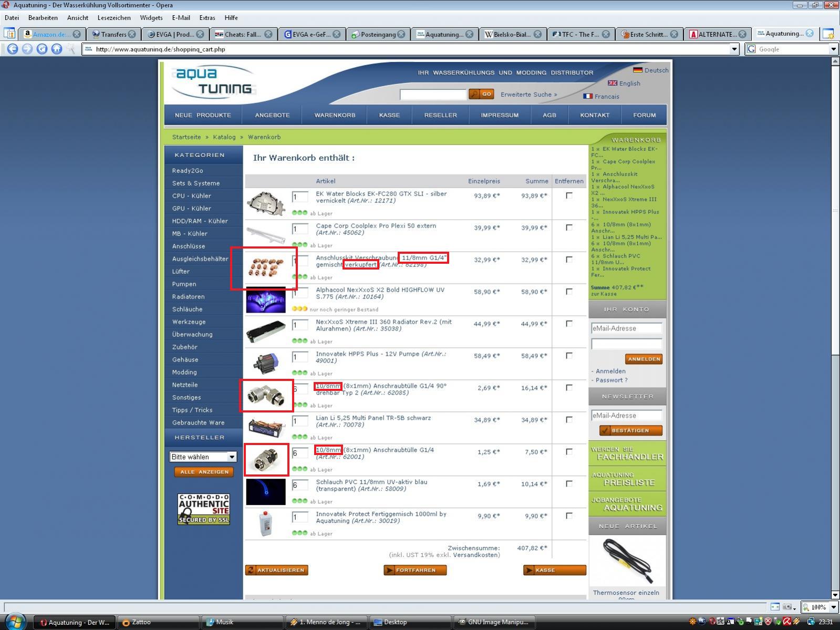The width and height of the screenshot is (840, 630).
Task: Close the Posteingang tab
Action: click(401, 34)
